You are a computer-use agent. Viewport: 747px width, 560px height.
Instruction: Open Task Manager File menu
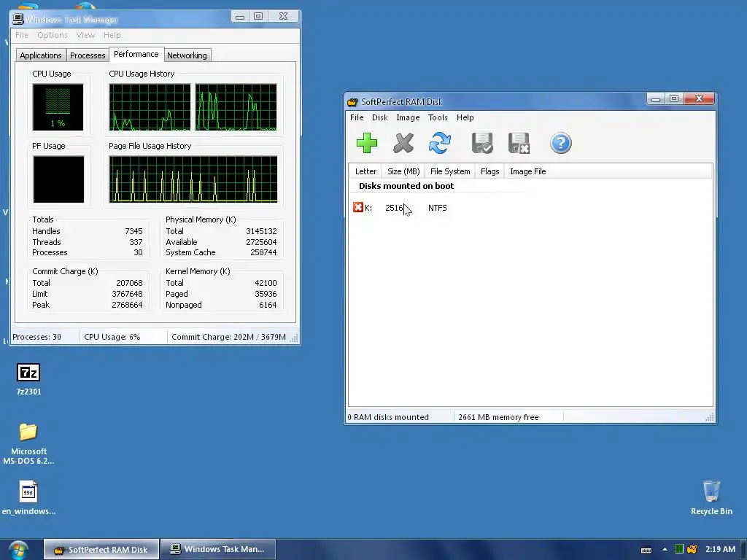tap(21, 35)
